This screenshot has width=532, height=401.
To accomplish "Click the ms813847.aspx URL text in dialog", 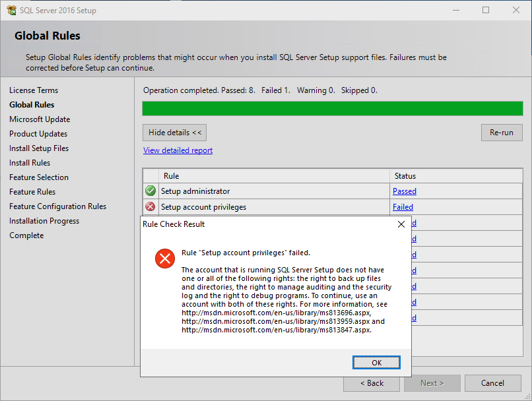I will 277,330.
